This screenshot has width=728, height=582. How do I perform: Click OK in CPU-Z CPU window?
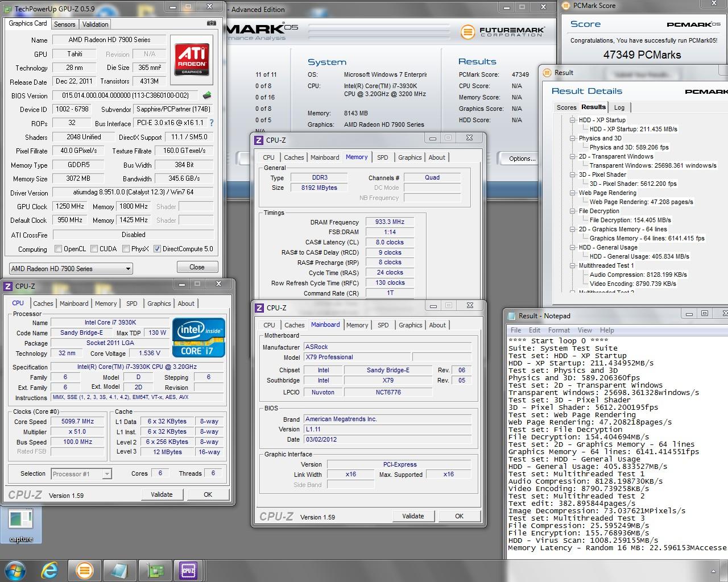pos(208,494)
